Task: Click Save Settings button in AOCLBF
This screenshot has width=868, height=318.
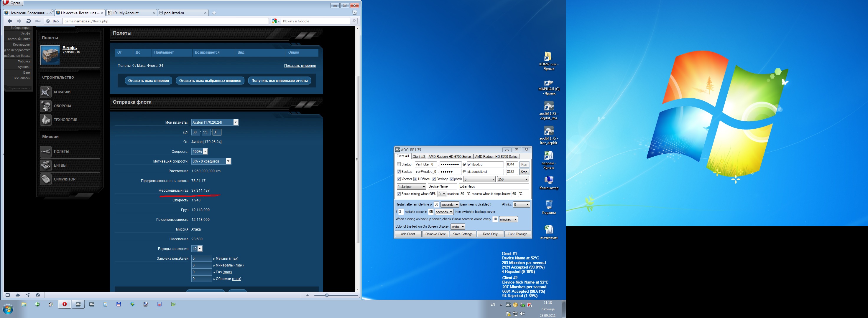Action: click(x=463, y=234)
